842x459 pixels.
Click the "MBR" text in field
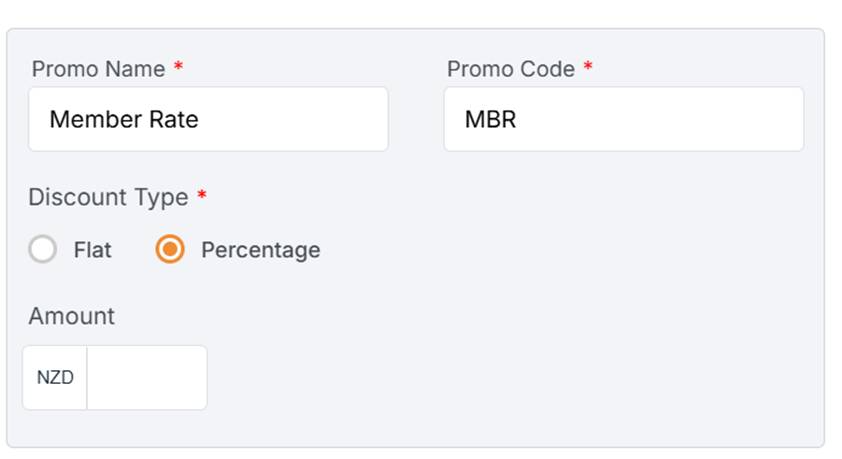tap(490, 120)
